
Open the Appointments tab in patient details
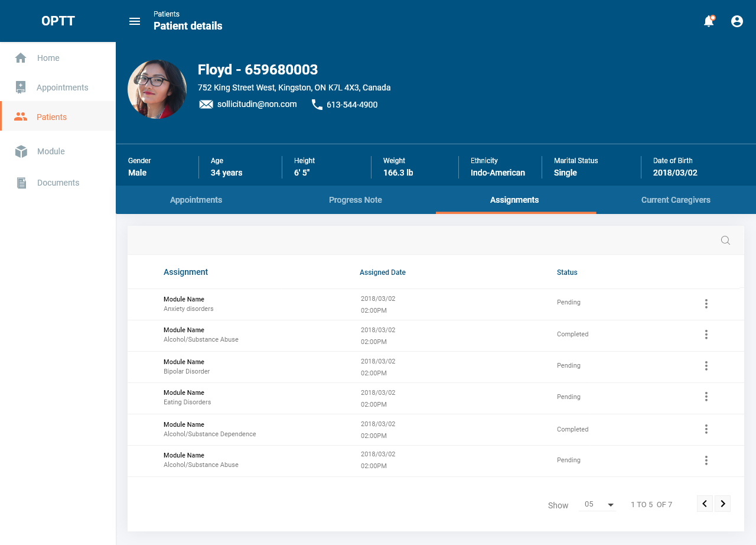pos(196,200)
